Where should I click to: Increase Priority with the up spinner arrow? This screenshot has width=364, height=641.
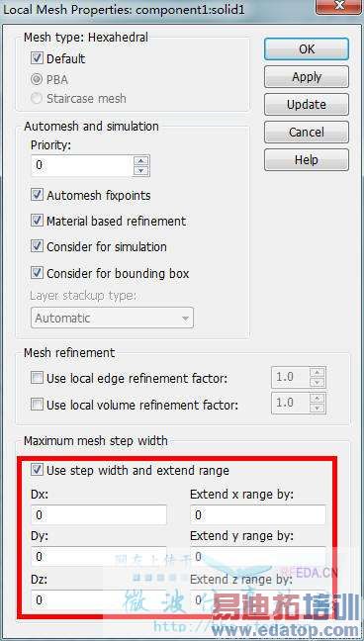[141, 160]
